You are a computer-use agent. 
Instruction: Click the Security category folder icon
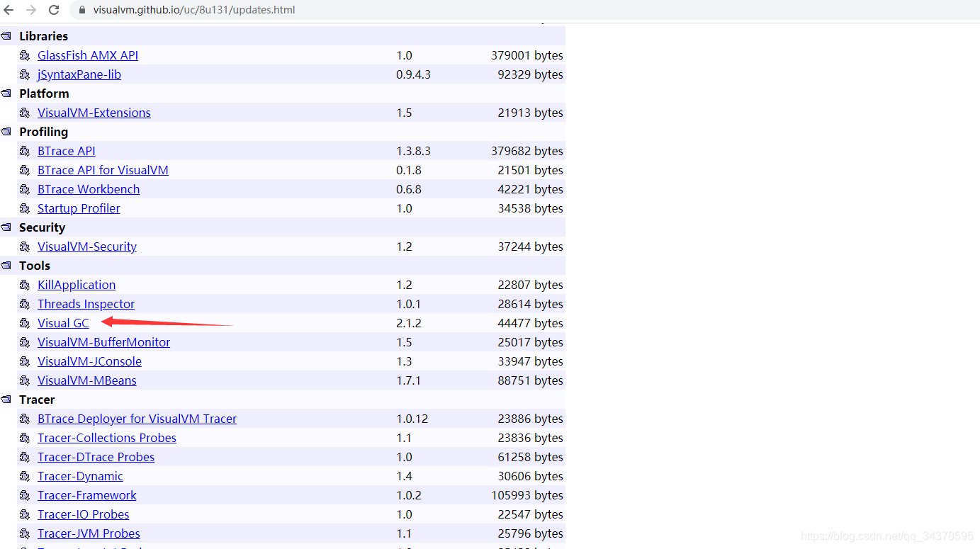coord(6,227)
